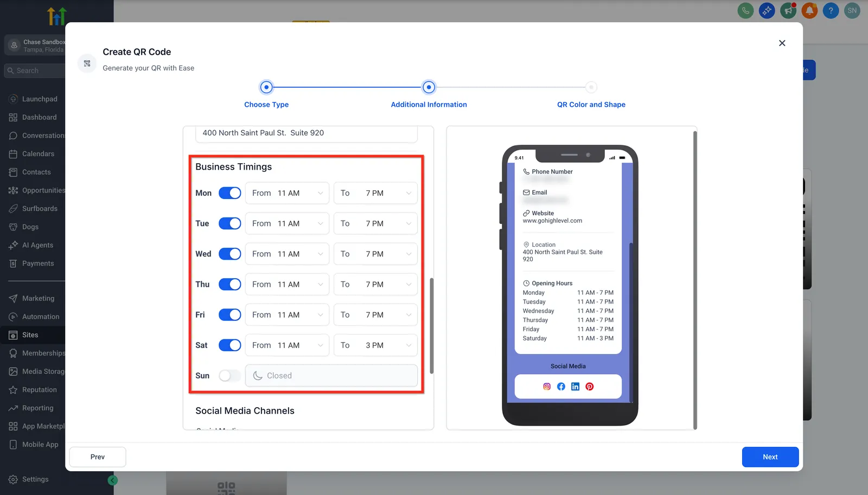Enable the Sunday business hours toggle
The image size is (868, 495).
[230, 376]
